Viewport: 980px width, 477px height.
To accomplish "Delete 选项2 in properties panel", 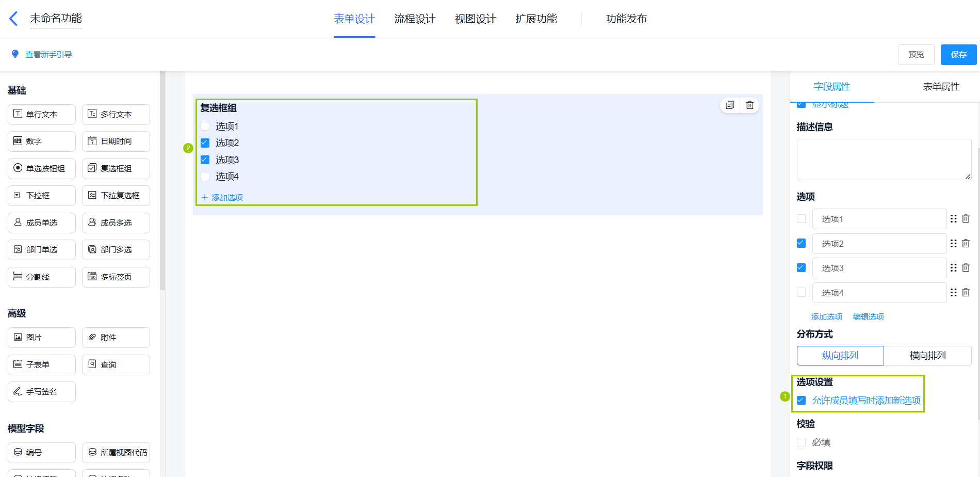I will pos(966,243).
